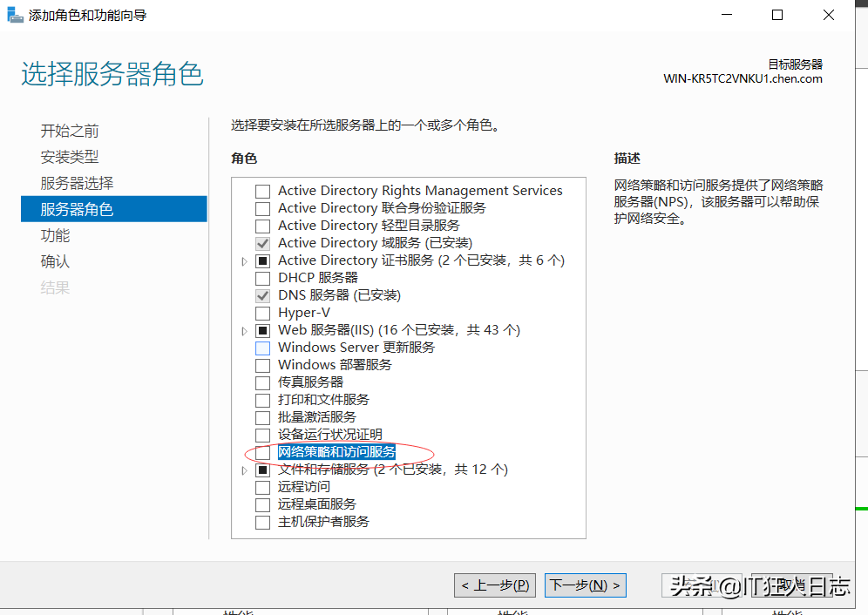
Task: Click the 下一步(N) next button
Action: click(586, 585)
